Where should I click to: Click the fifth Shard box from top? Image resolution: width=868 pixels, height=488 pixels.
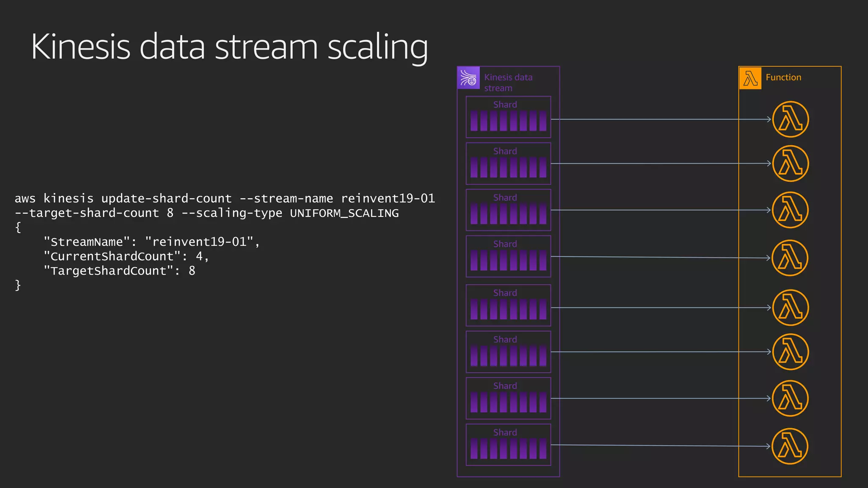[x=508, y=305]
